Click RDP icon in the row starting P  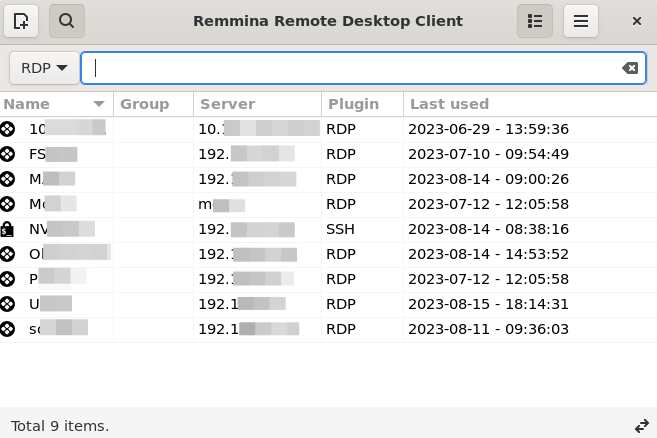[8, 279]
